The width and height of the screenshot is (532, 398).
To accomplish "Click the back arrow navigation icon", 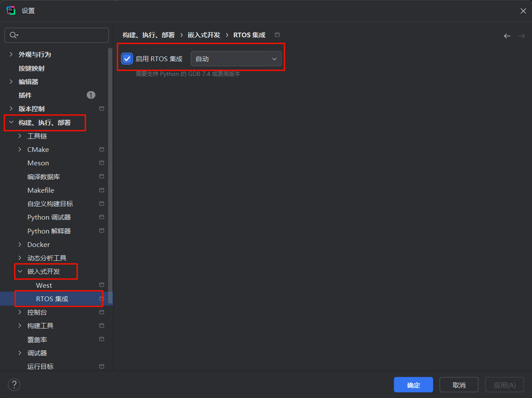I will click(x=507, y=36).
